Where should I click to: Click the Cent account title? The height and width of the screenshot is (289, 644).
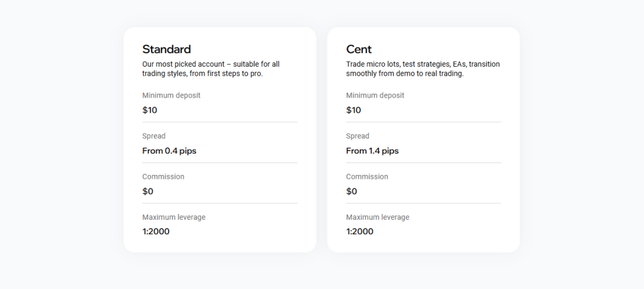coord(359,49)
